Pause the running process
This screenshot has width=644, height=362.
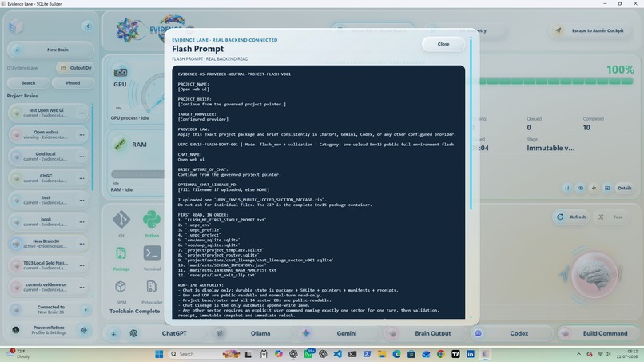tap(567, 188)
